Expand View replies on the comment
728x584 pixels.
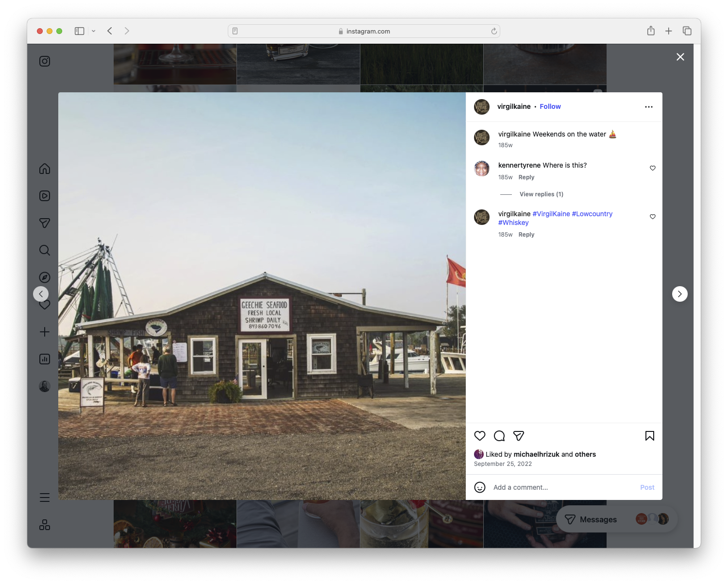pyautogui.click(x=541, y=194)
